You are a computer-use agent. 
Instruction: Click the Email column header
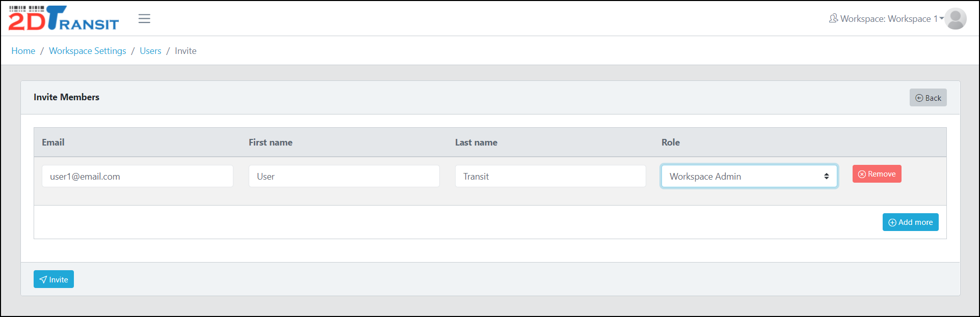[x=53, y=142]
